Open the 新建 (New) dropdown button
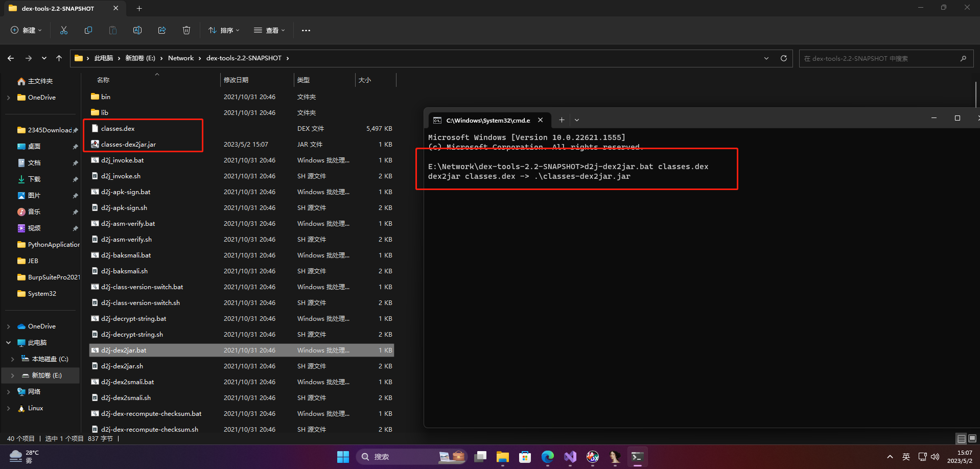 tap(26, 30)
